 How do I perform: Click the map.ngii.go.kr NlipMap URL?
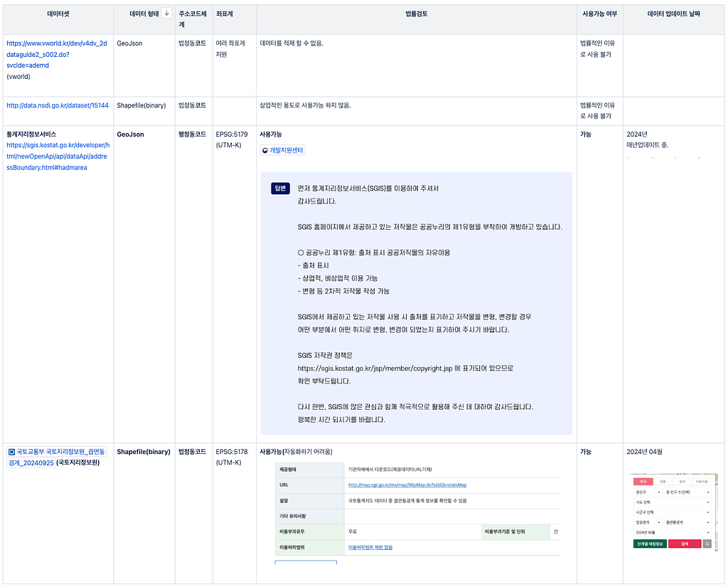point(407,485)
